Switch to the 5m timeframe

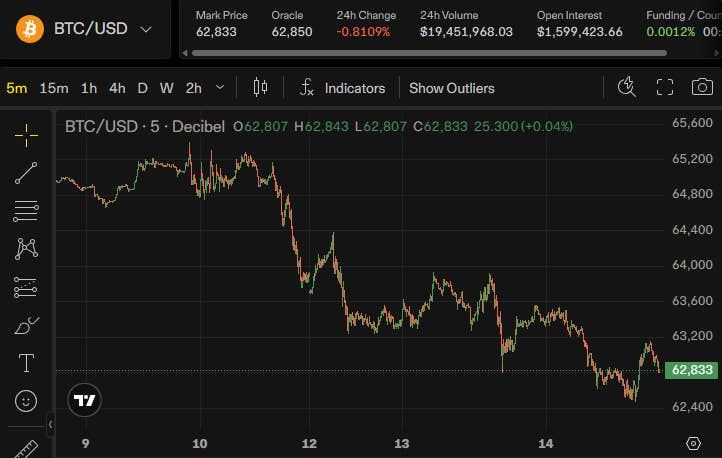17,88
